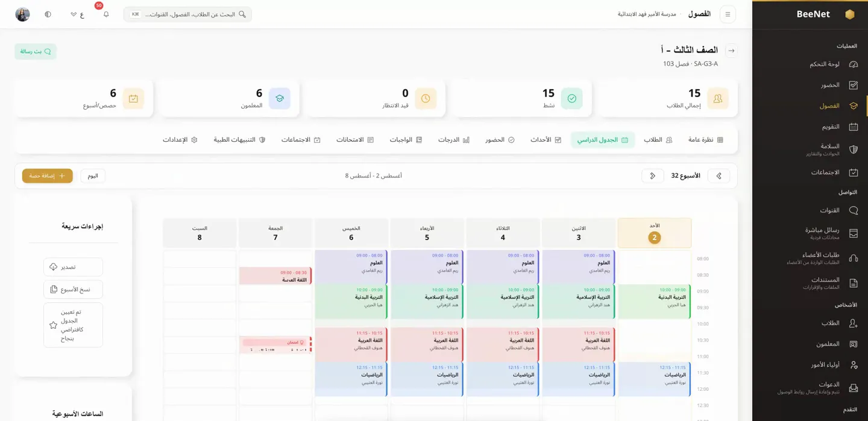Toggle the sidebar hamburger menu button
868x421 pixels.
coord(728,14)
